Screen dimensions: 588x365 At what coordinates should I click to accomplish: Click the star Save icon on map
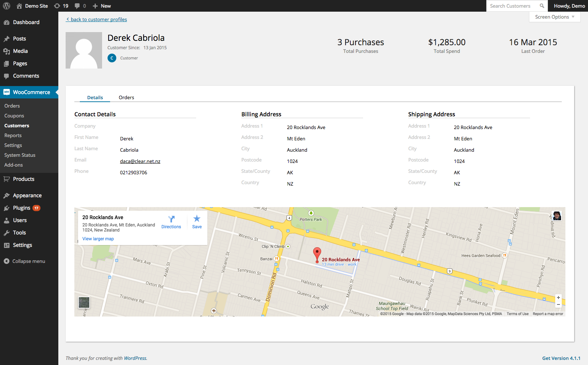(197, 218)
